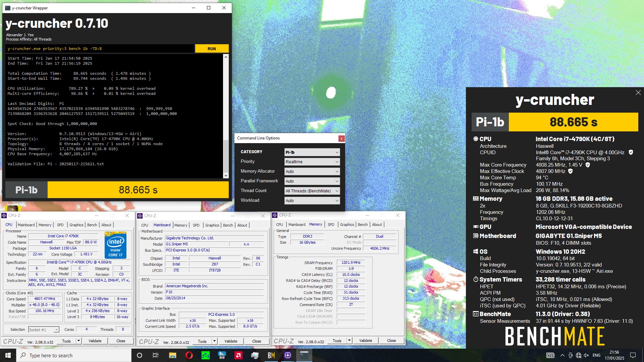Click the muted volume tray icon
The height and width of the screenshot is (362, 644).
click(586, 355)
